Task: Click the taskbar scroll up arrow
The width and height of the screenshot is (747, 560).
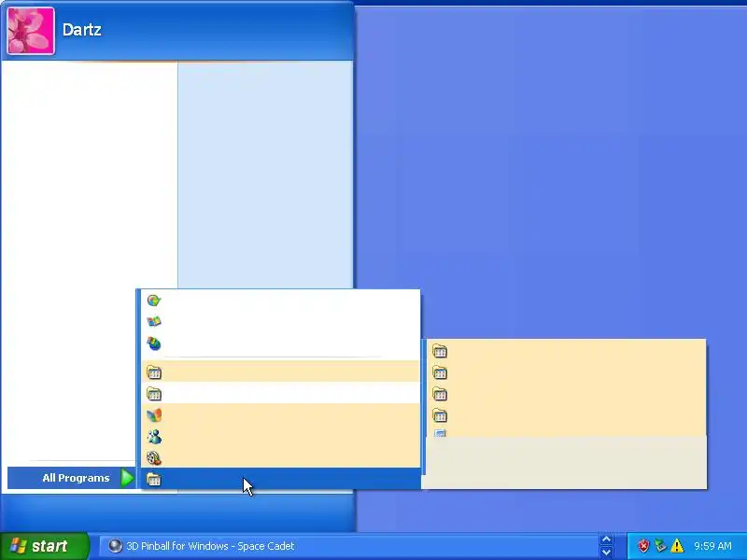Action: 606,539
